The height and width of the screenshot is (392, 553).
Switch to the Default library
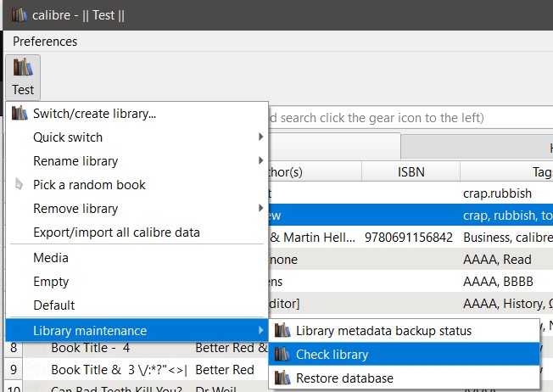(54, 305)
